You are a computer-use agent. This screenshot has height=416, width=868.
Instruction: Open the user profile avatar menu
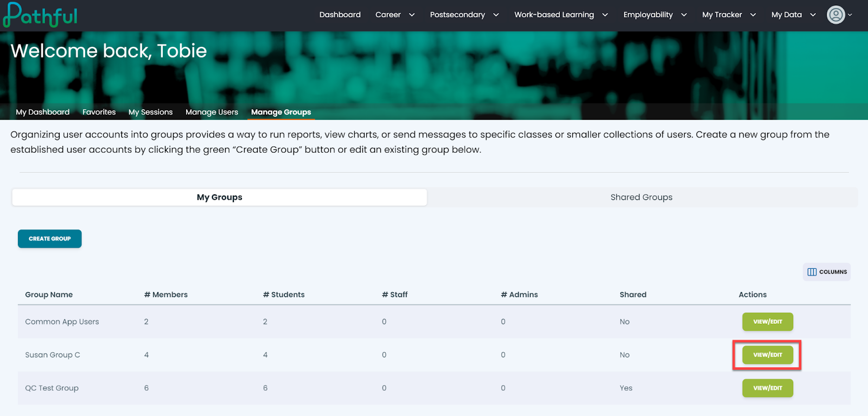click(x=836, y=15)
